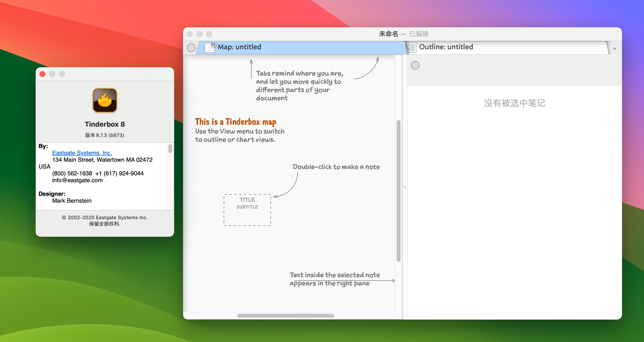Click the Tinderbox 8 title text
The image size is (644, 342).
(105, 124)
